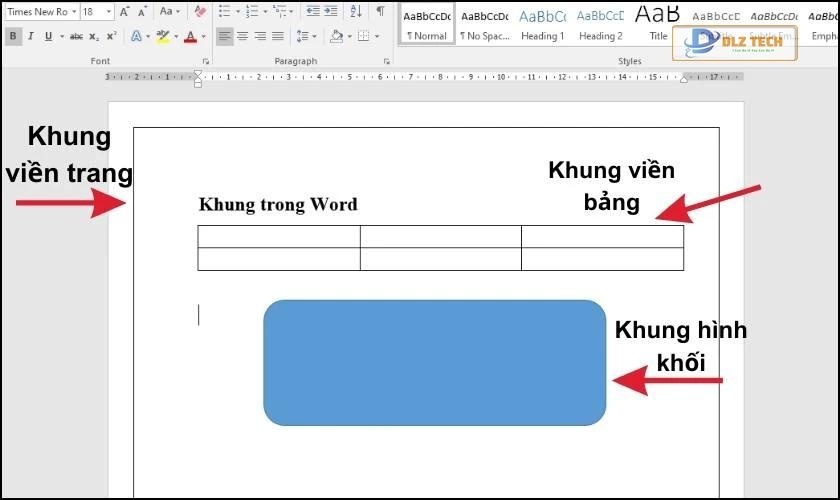Image resolution: width=840 pixels, height=500 pixels.
Task: Show paragraph marks with pilcrow icon
Action: [x=380, y=12]
